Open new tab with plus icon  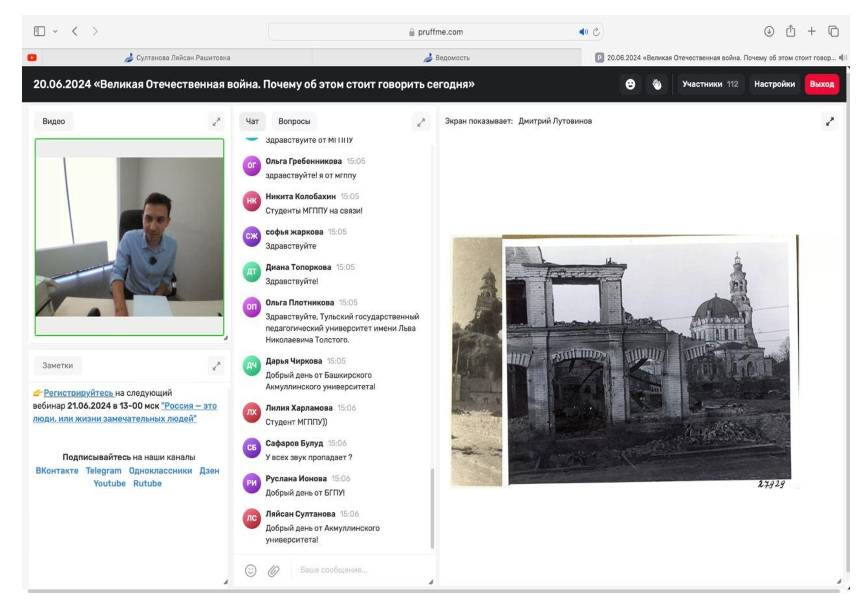click(x=811, y=32)
